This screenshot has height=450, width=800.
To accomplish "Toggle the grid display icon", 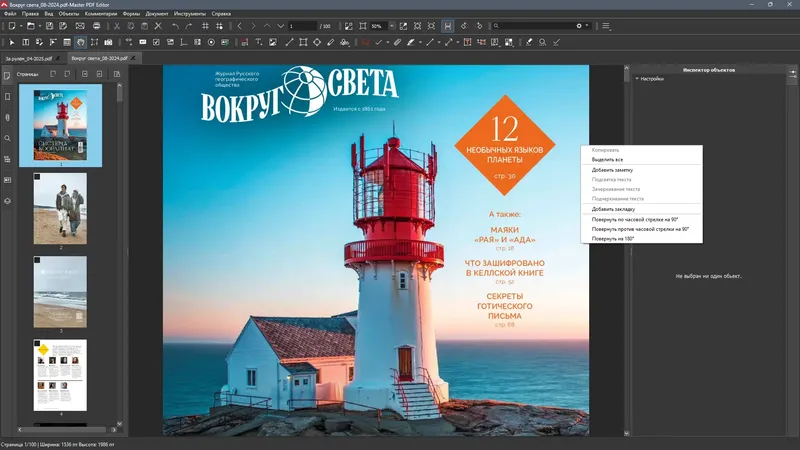I will coord(205,25).
